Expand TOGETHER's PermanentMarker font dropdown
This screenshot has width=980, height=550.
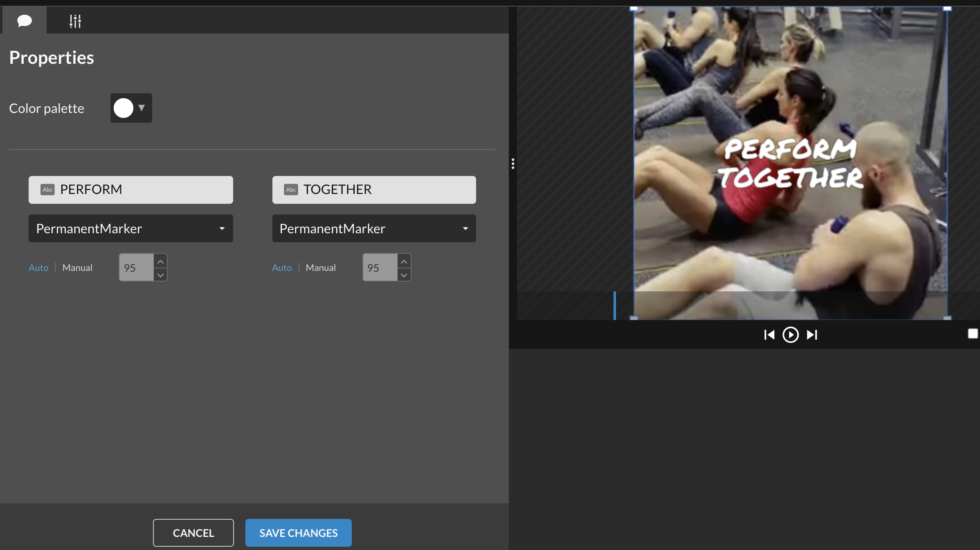[374, 228]
